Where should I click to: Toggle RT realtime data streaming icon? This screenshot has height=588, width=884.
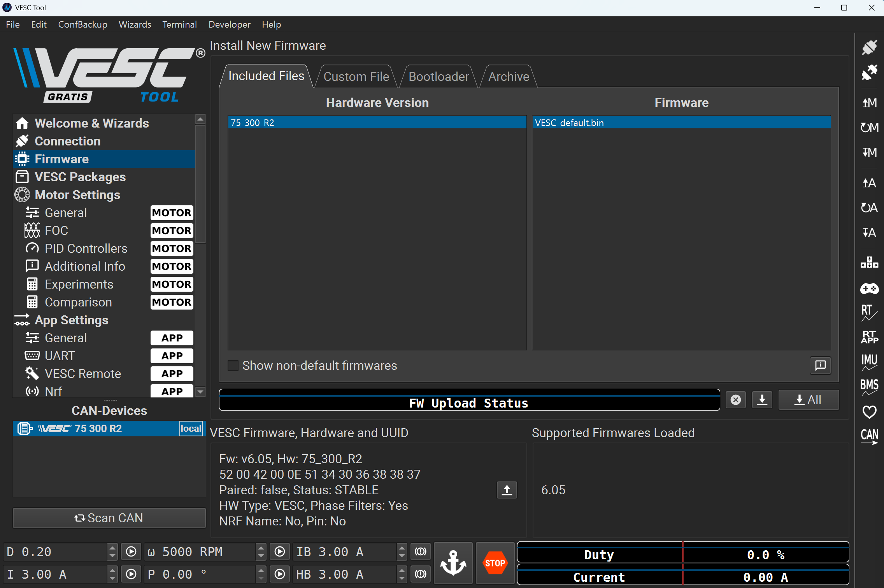point(869,313)
